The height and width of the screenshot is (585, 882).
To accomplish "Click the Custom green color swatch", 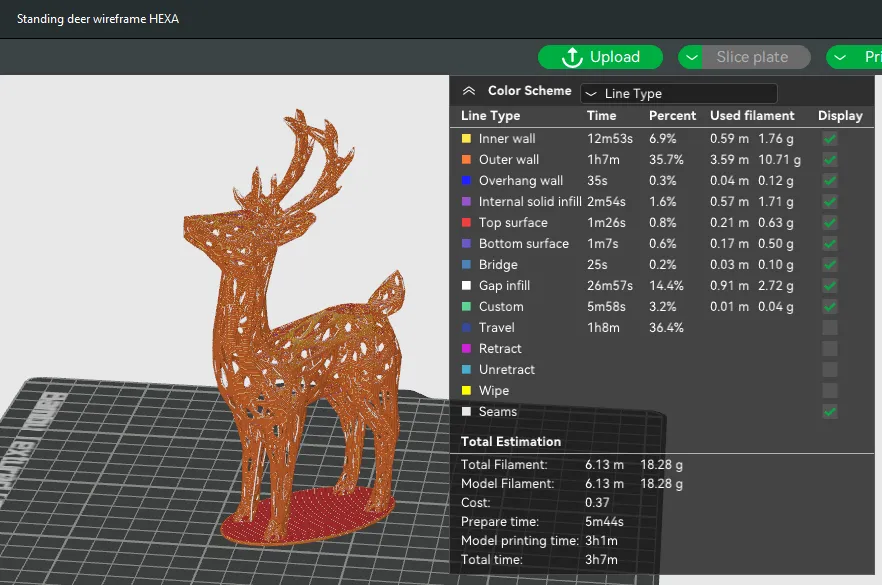I will (x=466, y=307).
